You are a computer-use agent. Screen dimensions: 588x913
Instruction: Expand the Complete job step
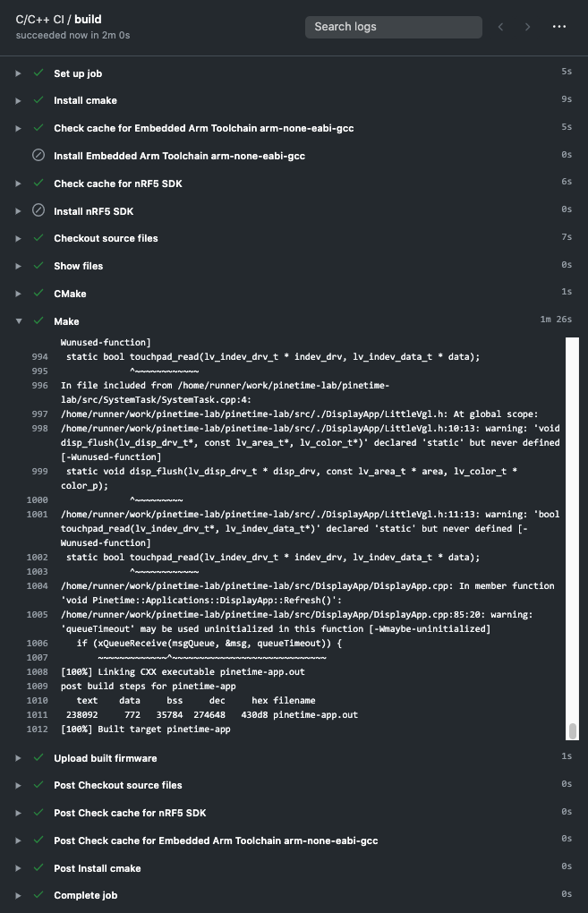point(18,895)
